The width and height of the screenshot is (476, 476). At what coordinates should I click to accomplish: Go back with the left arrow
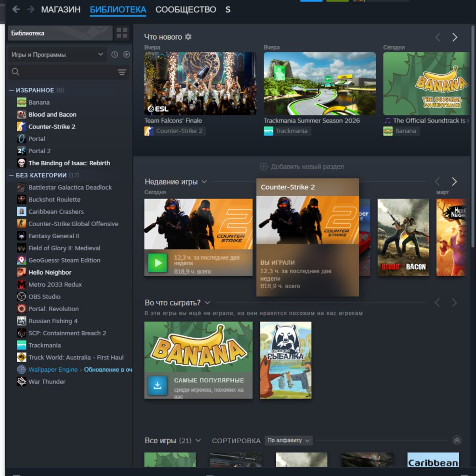16,9
